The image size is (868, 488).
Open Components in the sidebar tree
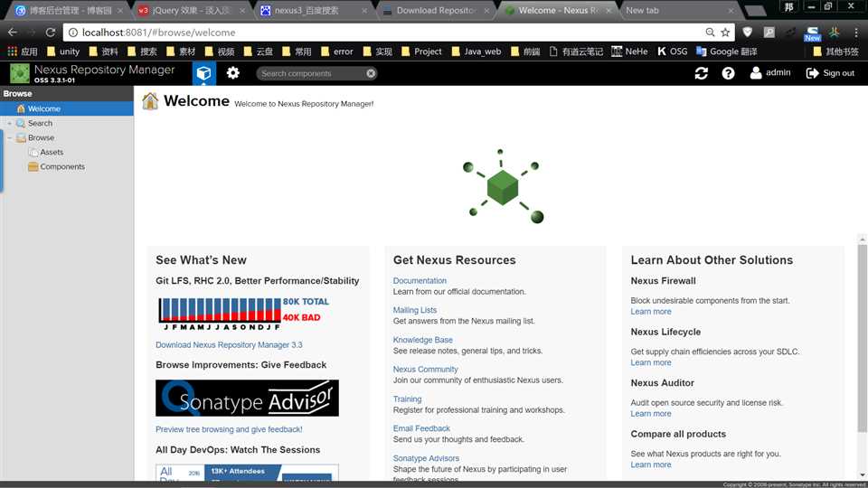(62, 166)
